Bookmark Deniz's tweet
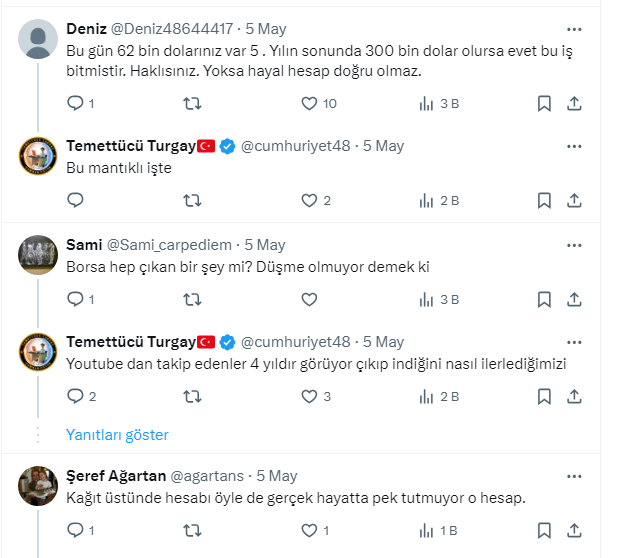 pyautogui.click(x=544, y=103)
